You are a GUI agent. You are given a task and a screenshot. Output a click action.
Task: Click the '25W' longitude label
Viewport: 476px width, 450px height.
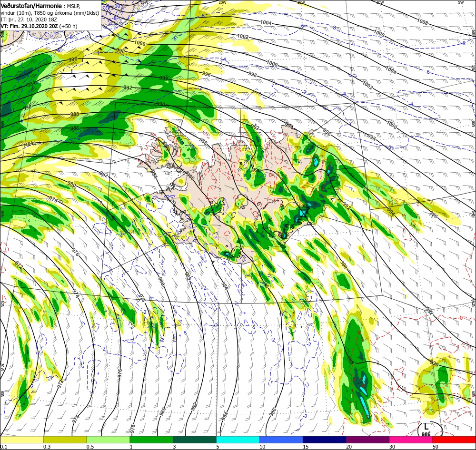click(145, 2)
